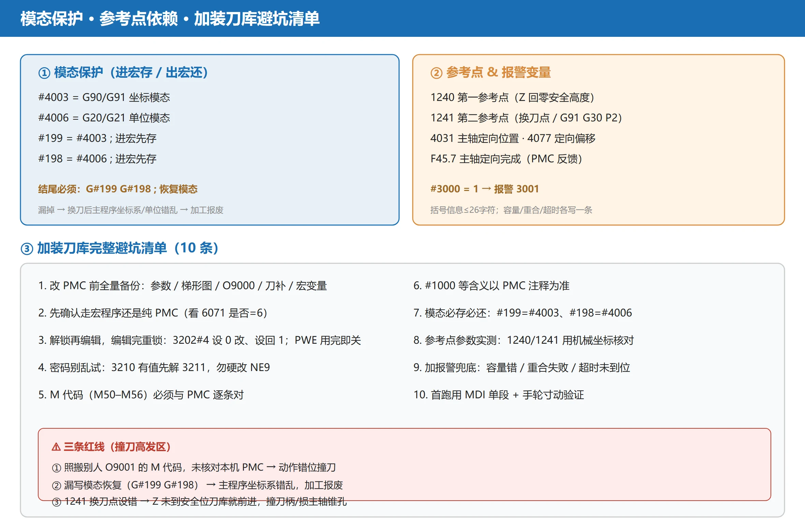Image resolution: width=805 pixels, height=532 pixels.
Task: Click heading ① 模态保护（进宏存 / 出宏还）
Action: click(x=123, y=73)
